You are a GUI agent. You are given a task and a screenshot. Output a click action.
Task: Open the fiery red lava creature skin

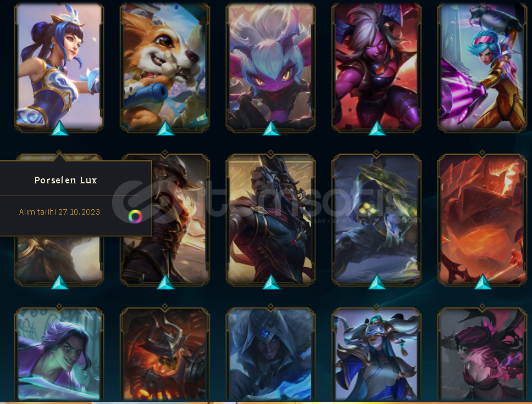(482, 219)
